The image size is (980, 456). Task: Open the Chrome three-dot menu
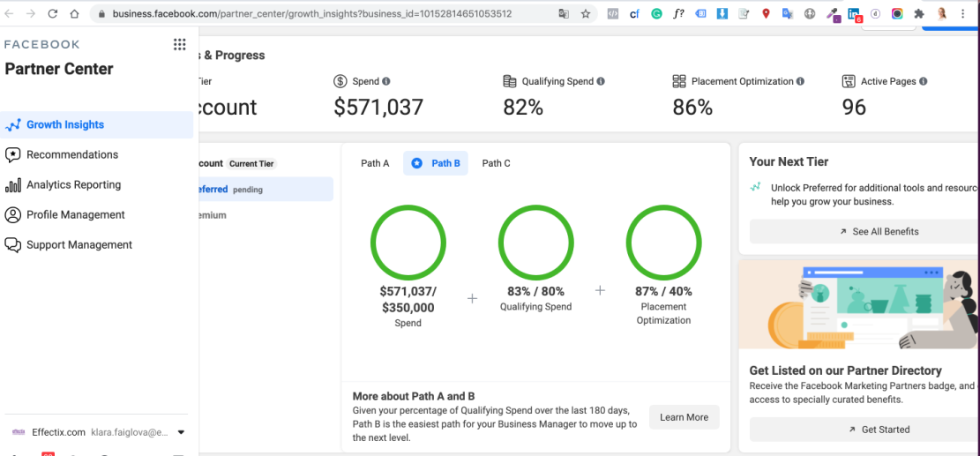963,14
